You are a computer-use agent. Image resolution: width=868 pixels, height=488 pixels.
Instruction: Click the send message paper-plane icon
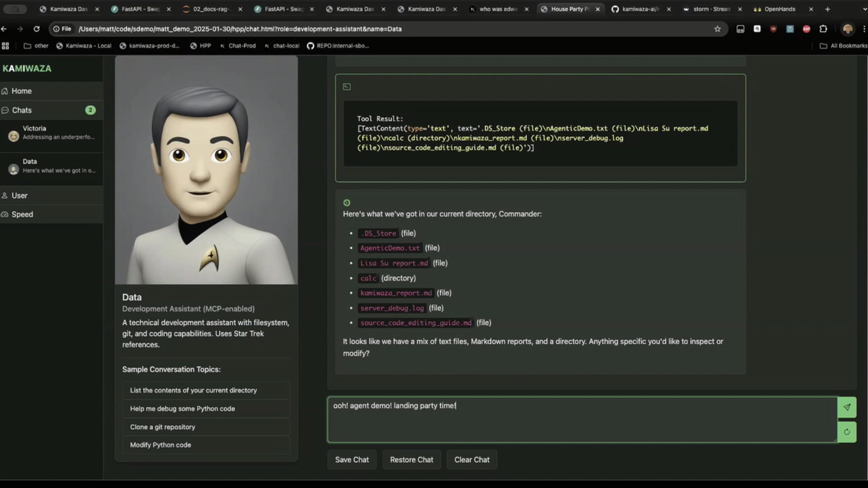pyautogui.click(x=847, y=407)
